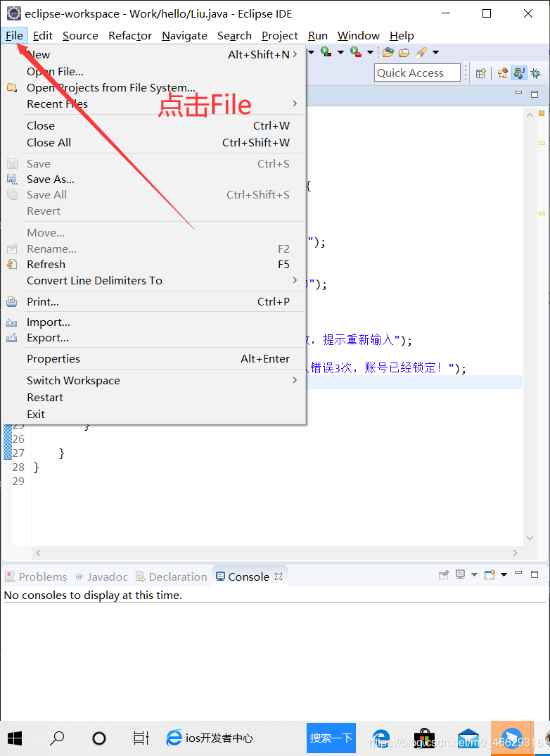Switch to the Java perspective icon
550x756 pixels.
coord(519,73)
